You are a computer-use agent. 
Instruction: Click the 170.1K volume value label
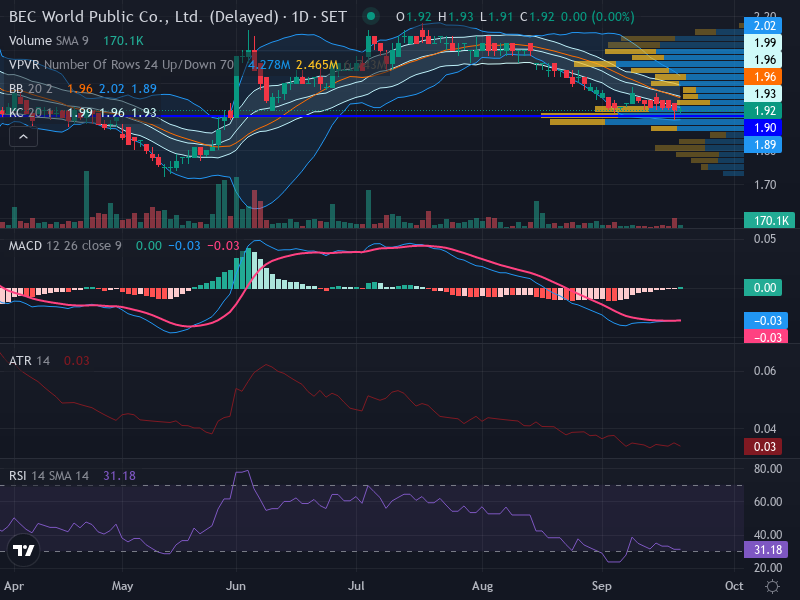(769, 220)
